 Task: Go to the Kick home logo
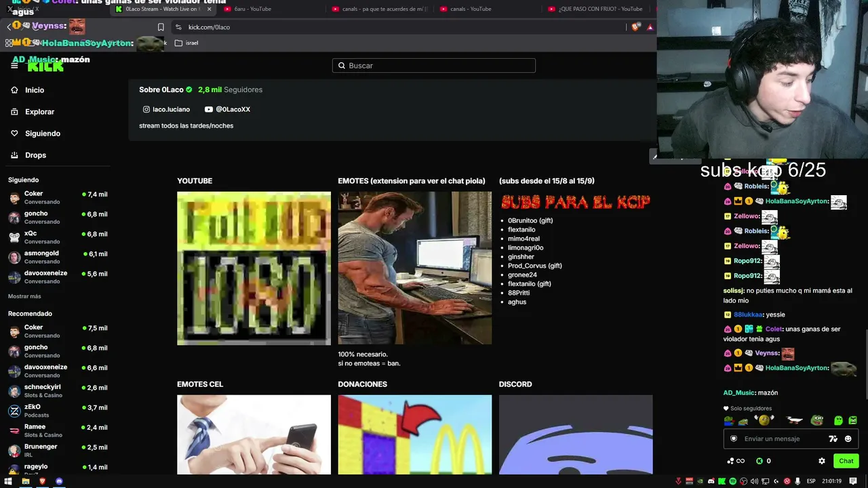(x=45, y=66)
